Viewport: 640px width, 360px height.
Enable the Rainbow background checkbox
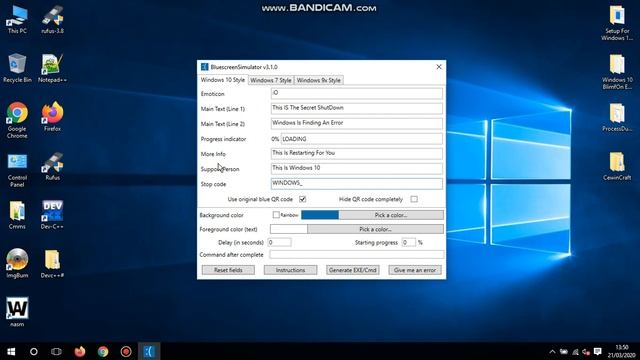276,215
